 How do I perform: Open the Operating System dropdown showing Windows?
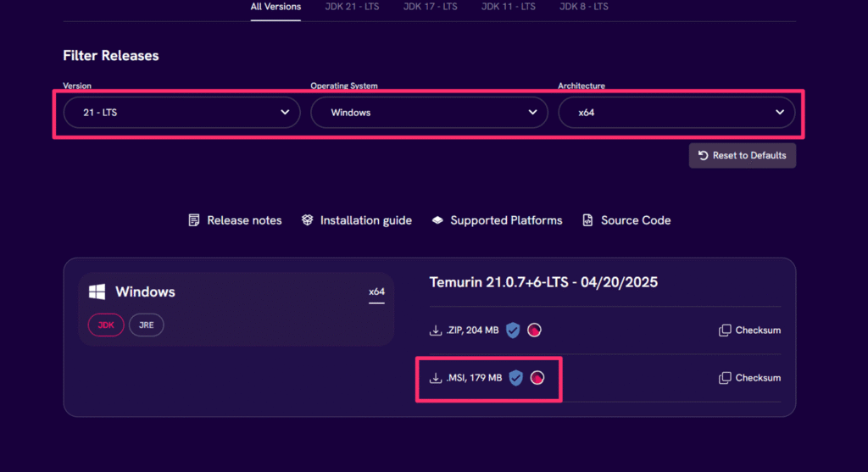[429, 113]
